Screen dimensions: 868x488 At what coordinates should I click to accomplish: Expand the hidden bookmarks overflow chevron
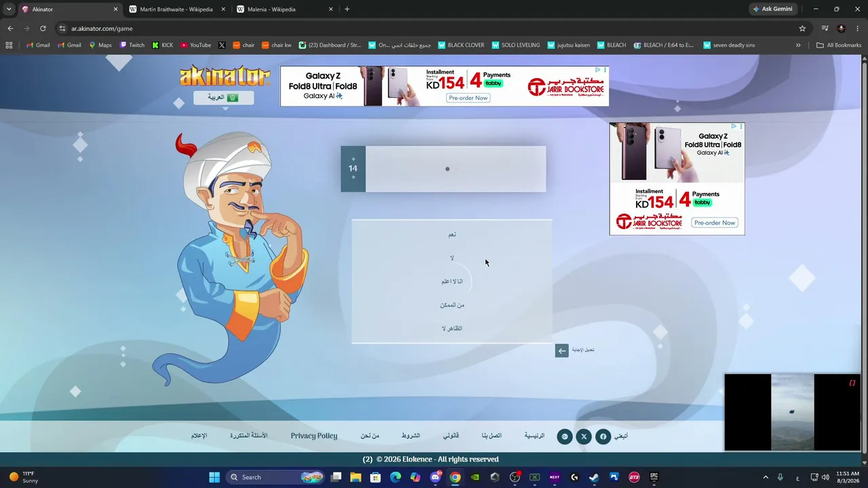[x=798, y=45]
